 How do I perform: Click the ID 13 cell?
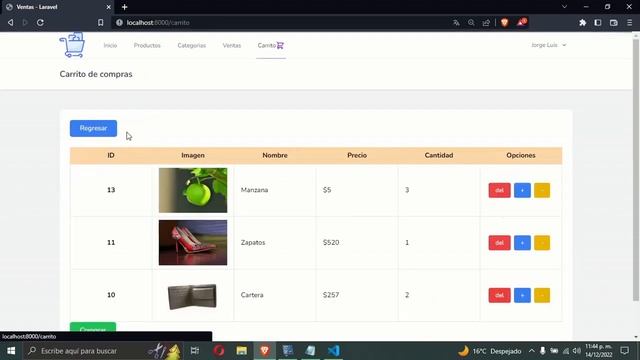pos(111,190)
